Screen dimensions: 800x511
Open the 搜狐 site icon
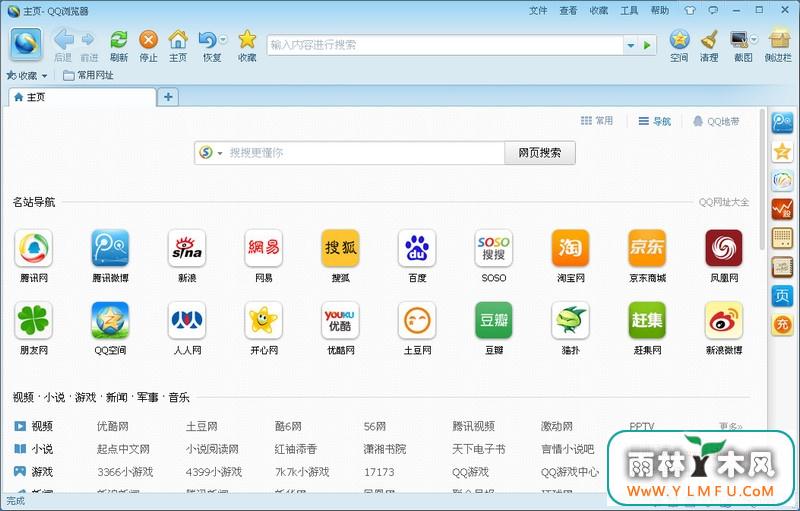point(340,248)
